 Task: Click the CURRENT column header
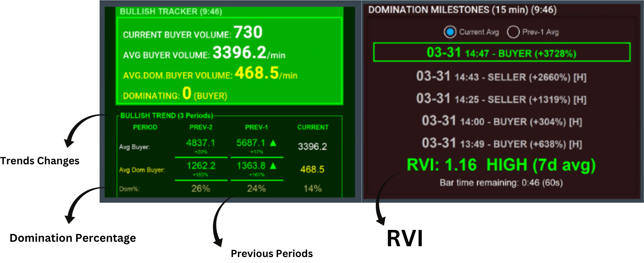[313, 127]
